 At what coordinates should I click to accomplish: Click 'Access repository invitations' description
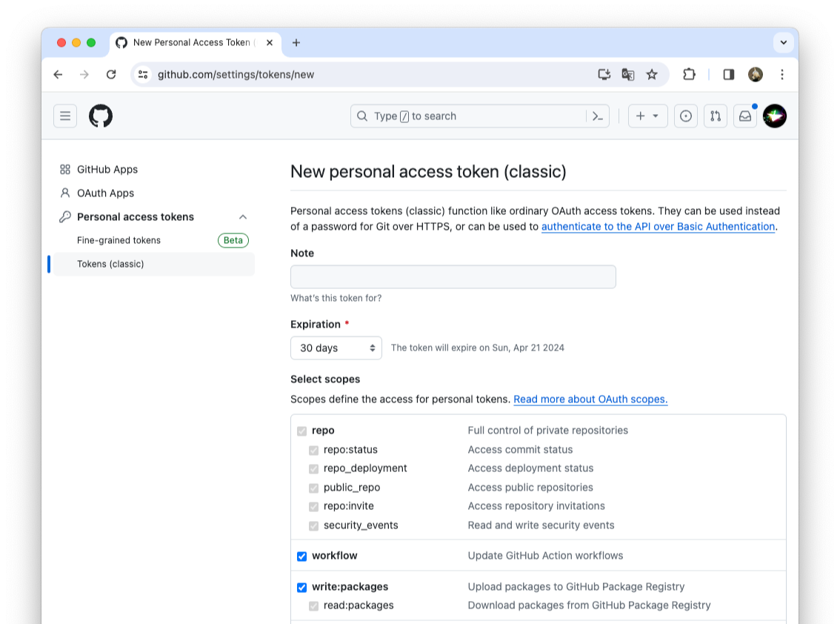[x=536, y=506]
